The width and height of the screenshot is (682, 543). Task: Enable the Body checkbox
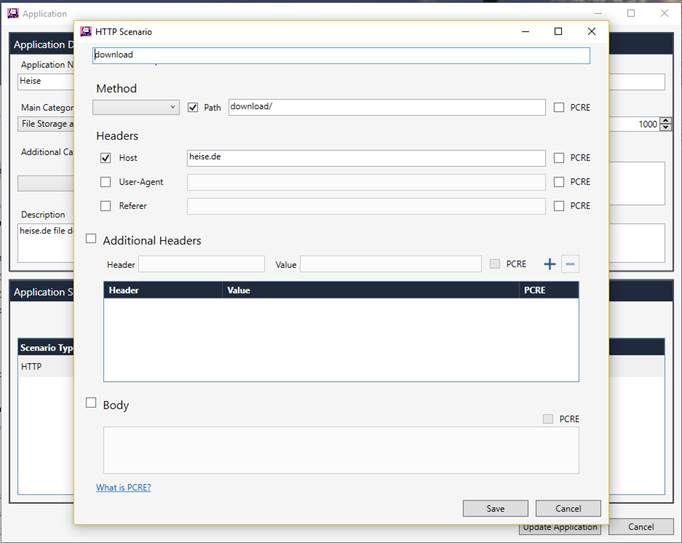[91, 403]
